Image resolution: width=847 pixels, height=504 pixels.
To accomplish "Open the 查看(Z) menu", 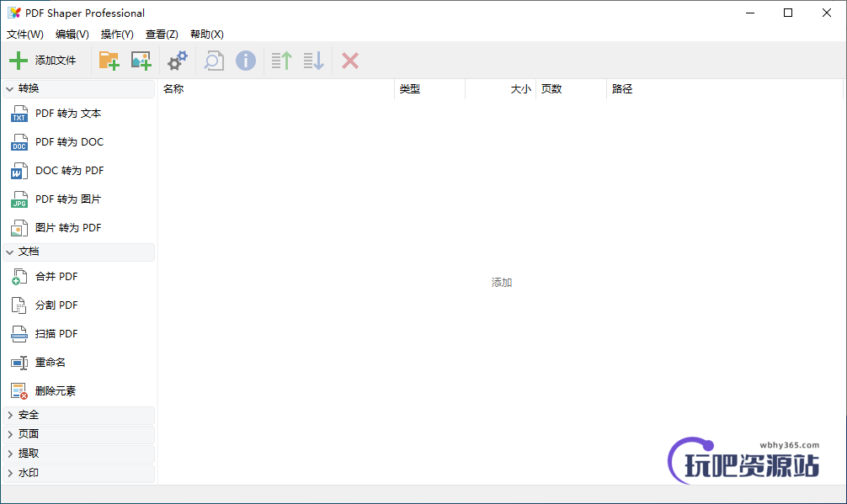I will pos(162,34).
